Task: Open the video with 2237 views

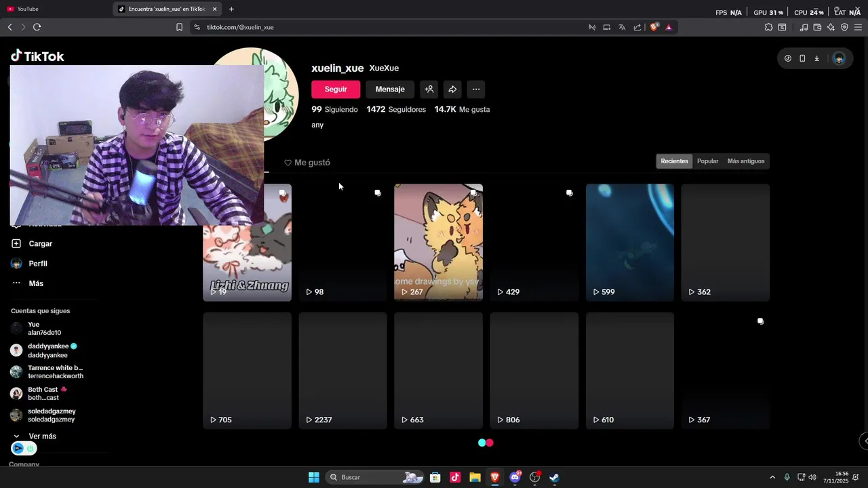Action: coord(342,370)
